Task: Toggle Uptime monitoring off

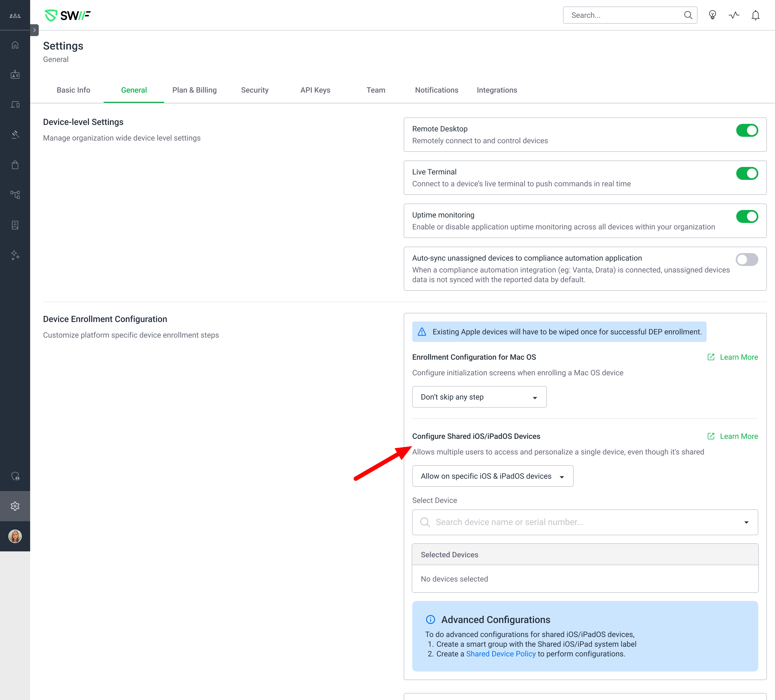Action: [746, 216]
